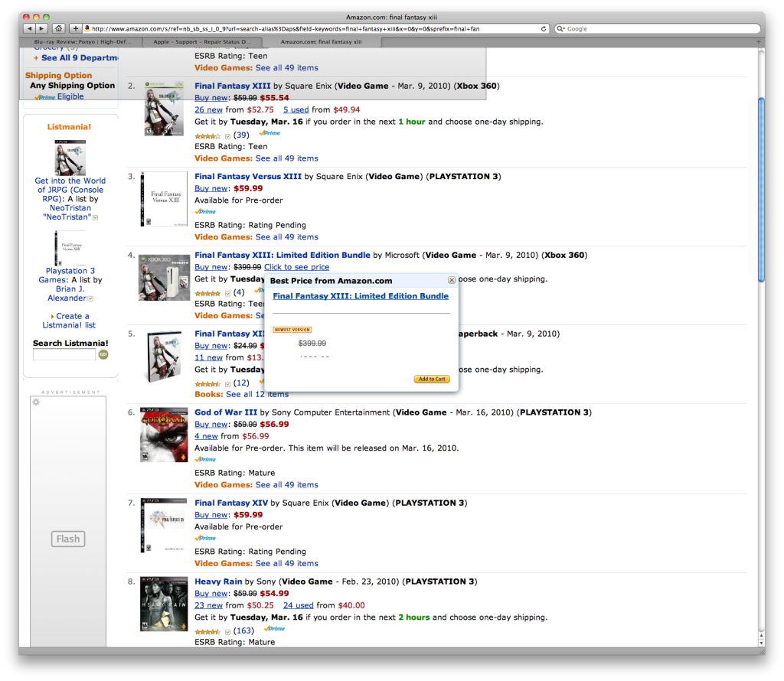Open 'See All 9 Departments' link

pyautogui.click(x=80, y=57)
